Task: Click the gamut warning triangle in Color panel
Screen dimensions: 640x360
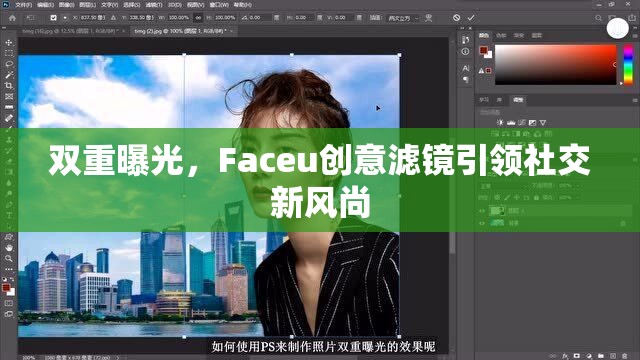Action: click(481, 71)
